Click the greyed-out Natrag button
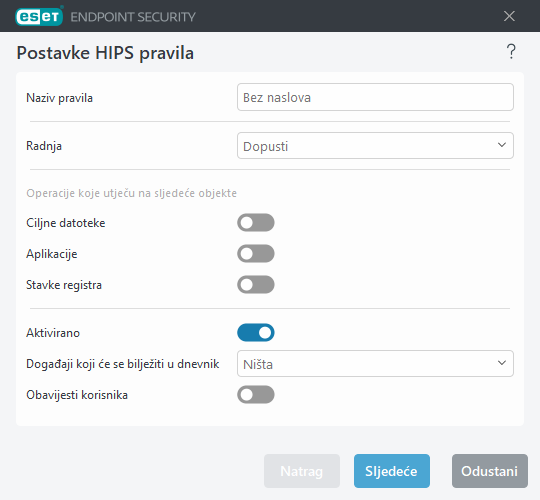 point(302,471)
